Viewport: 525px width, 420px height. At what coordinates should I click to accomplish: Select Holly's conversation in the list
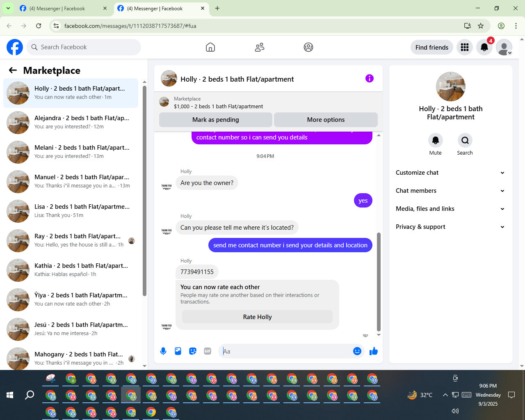71,93
